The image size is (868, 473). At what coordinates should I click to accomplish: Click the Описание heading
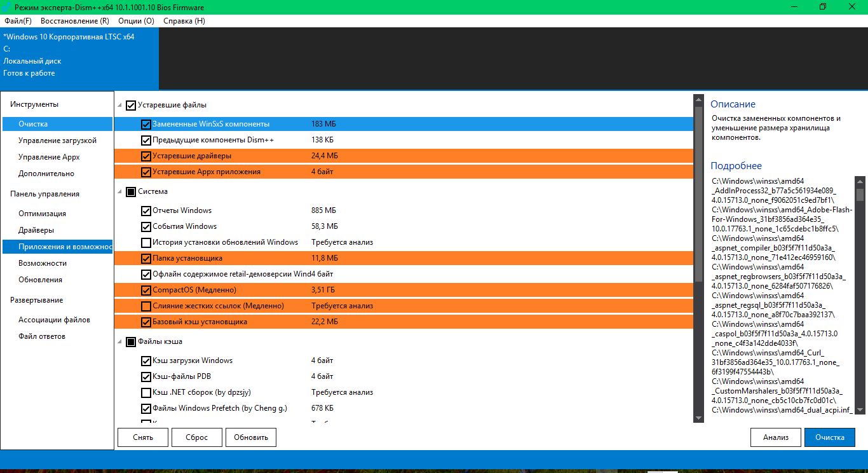733,104
